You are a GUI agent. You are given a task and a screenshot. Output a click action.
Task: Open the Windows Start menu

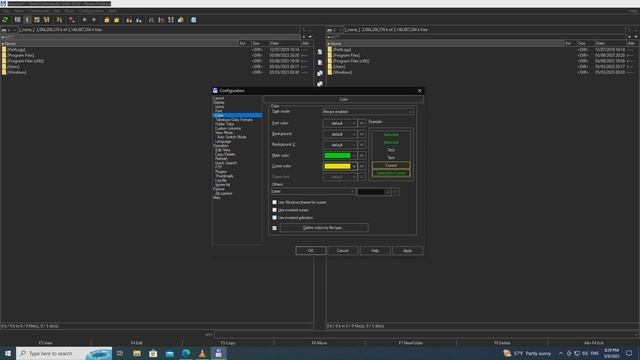8,353
